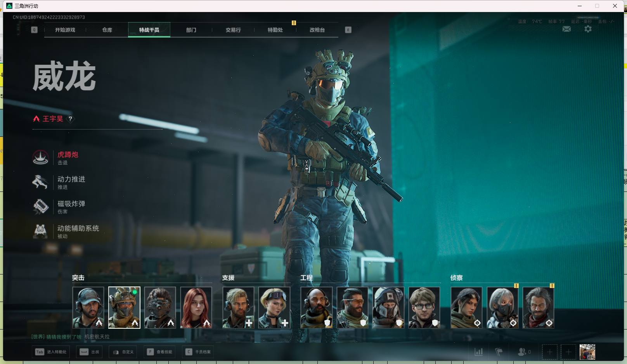Open the statistics bar chart icon
Image resolution: width=627 pixels, height=364 pixels.
coord(479,352)
